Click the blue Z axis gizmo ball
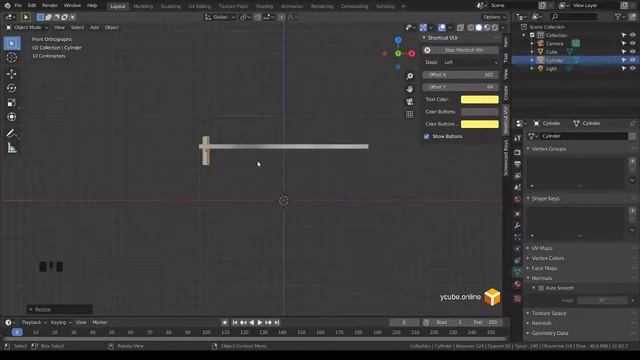The image size is (640, 360). tap(398, 40)
